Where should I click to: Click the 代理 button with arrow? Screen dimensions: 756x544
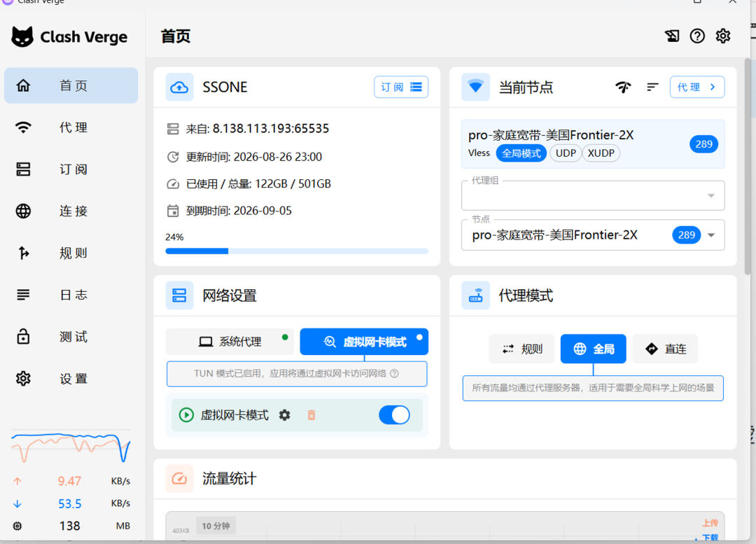pyautogui.click(x=697, y=87)
